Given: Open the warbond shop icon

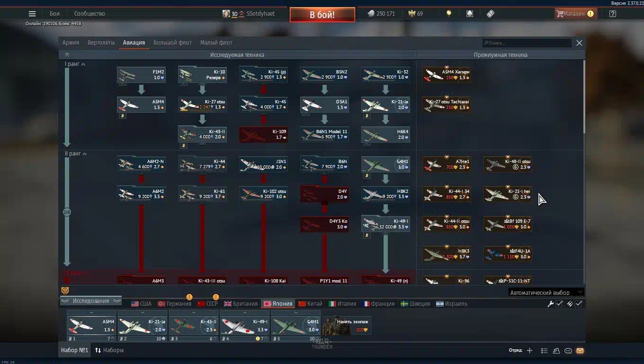Looking at the screenshot, I should 470,14.
